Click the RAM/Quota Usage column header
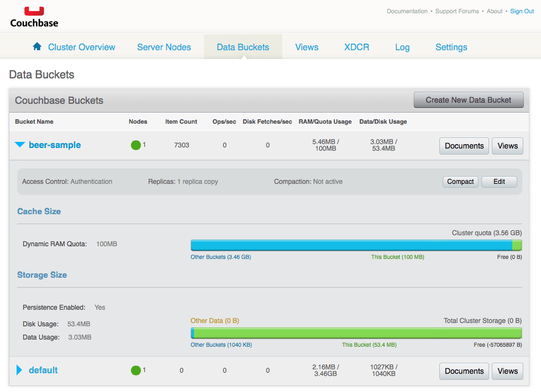 click(x=325, y=121)
